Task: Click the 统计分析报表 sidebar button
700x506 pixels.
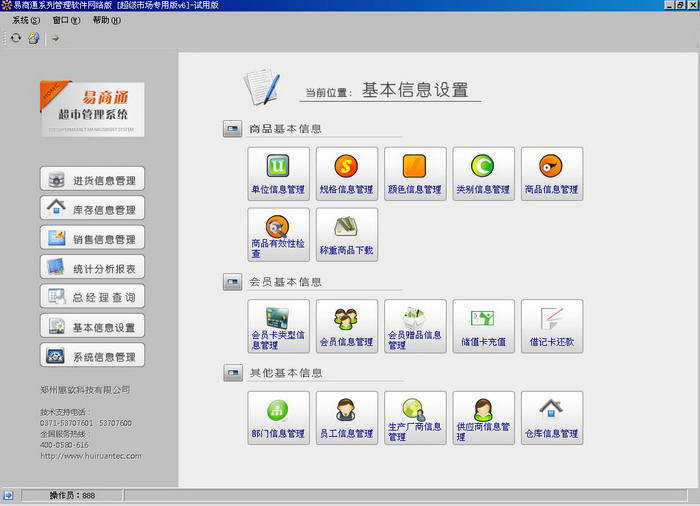Action: tap(93, 267)
